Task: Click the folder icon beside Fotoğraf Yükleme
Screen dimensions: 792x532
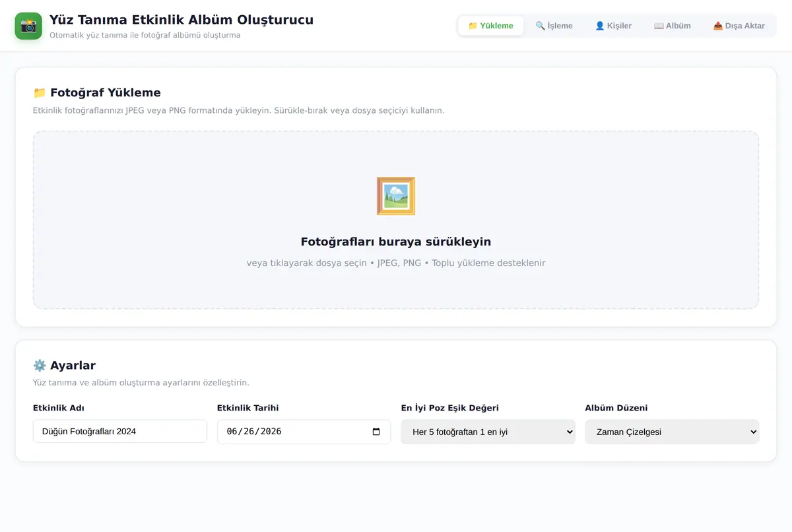Action: tap(40, 93)
